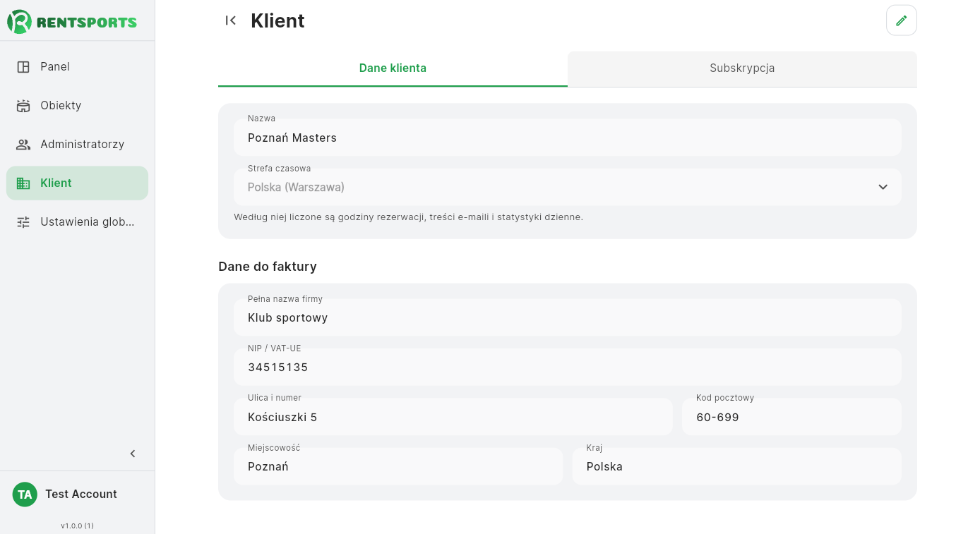Click the pencil edit button
This screenshot has width=980, height=534.
(x=902, y=20)
